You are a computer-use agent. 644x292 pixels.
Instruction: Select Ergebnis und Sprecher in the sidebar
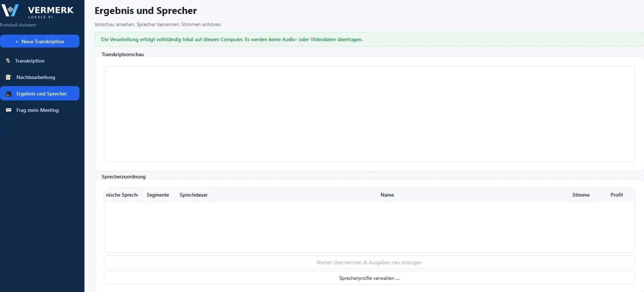40,94
